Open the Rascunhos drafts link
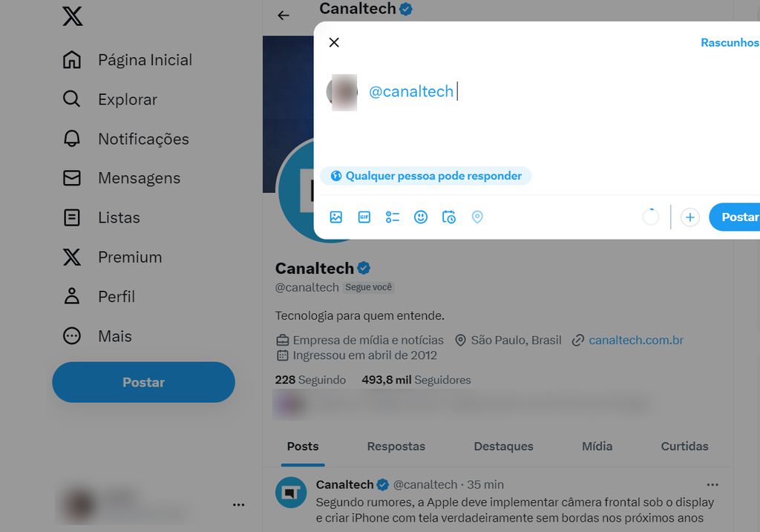 (730, 42)
